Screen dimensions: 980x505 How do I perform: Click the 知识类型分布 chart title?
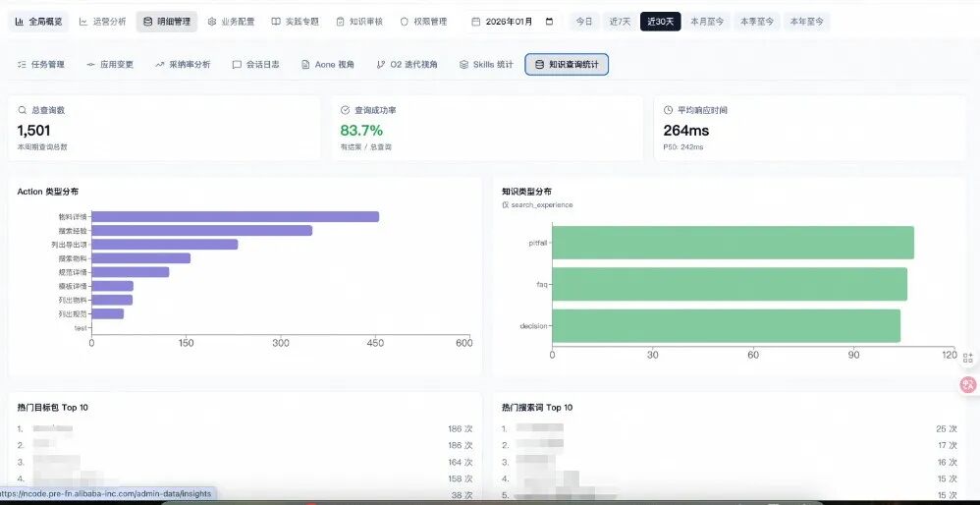tap(526, 192)
